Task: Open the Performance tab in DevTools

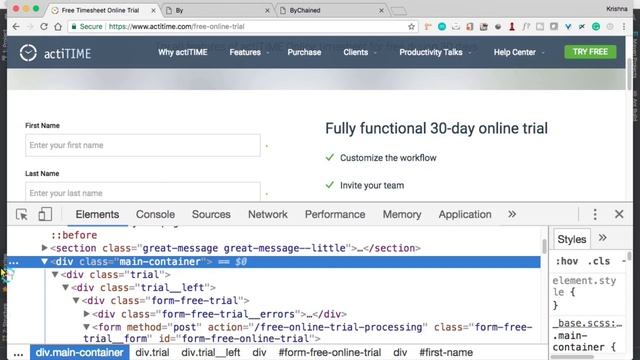Action: (335, 214)
